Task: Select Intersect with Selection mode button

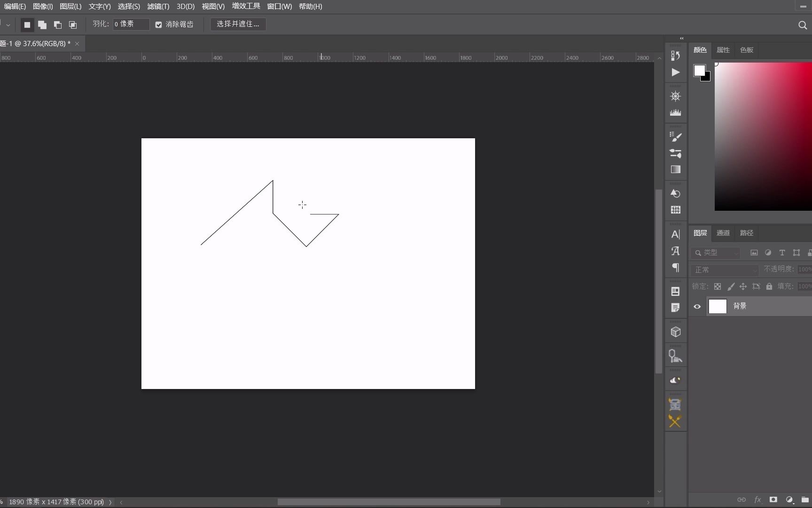Action: (73, 24)
